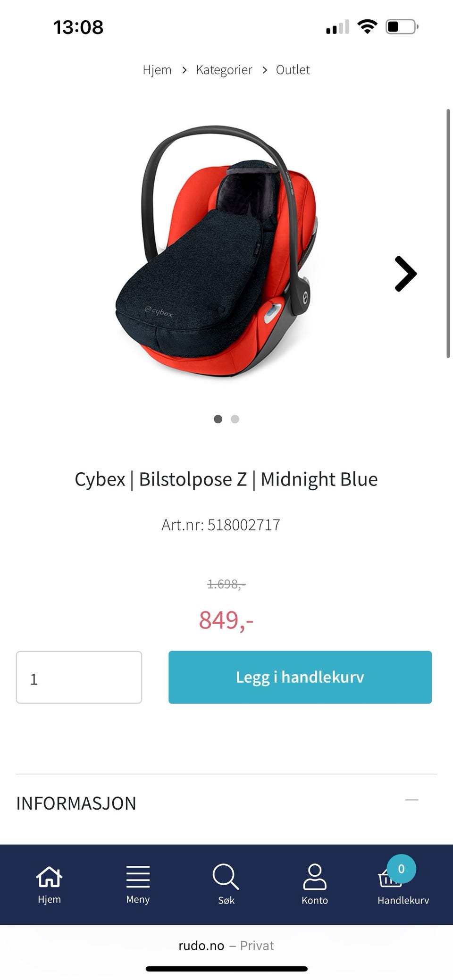This screenshot has height=980, width=453.
Task: Tap the Hjem house icon
Action: 49,877
